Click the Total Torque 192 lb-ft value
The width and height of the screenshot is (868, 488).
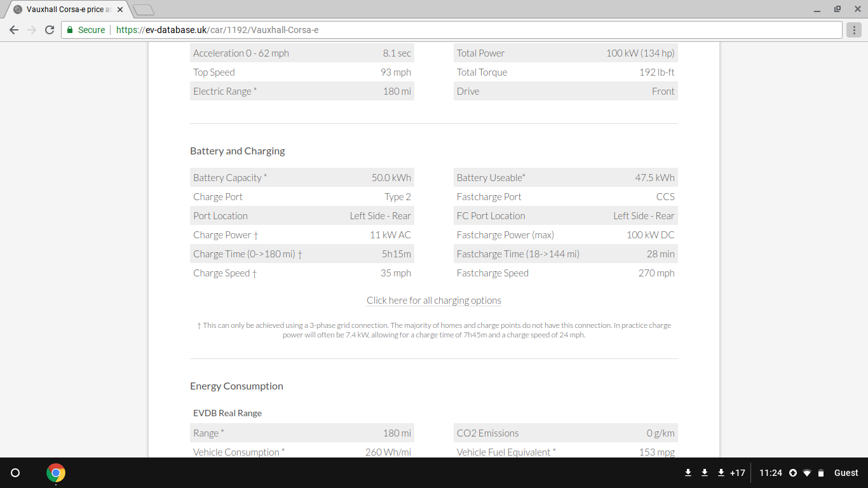tap(657, 72)
